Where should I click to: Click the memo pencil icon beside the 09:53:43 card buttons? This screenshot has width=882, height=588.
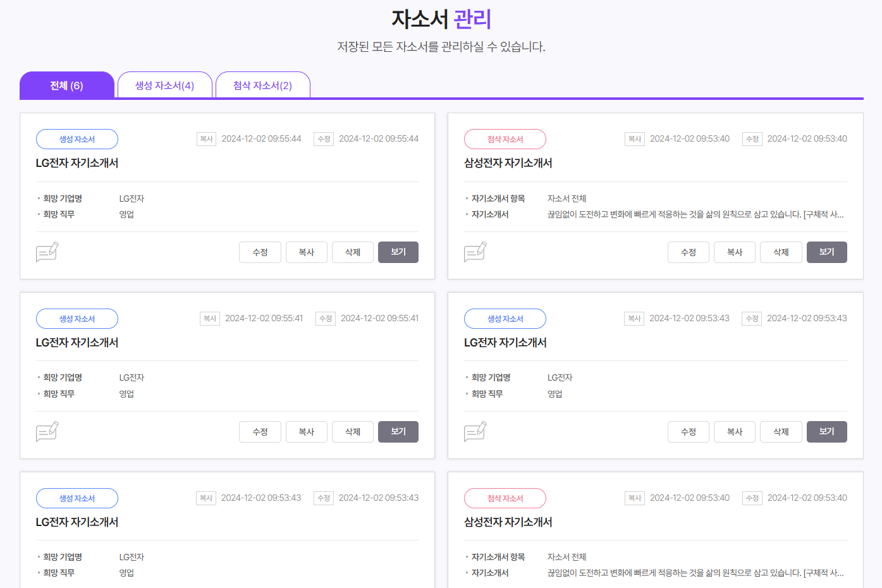click(475, 431)
